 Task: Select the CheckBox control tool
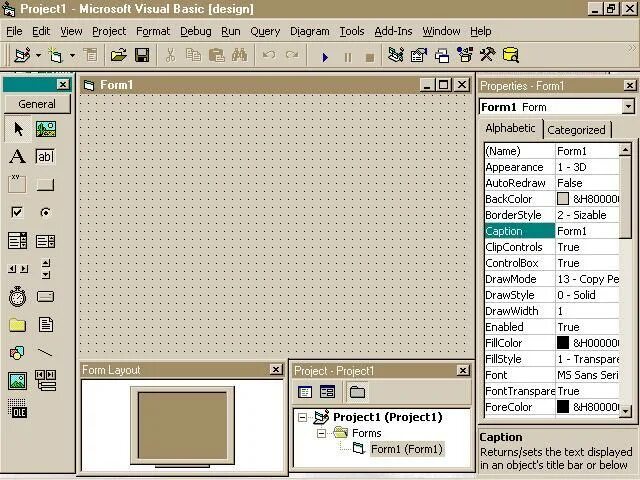[18, 213]
